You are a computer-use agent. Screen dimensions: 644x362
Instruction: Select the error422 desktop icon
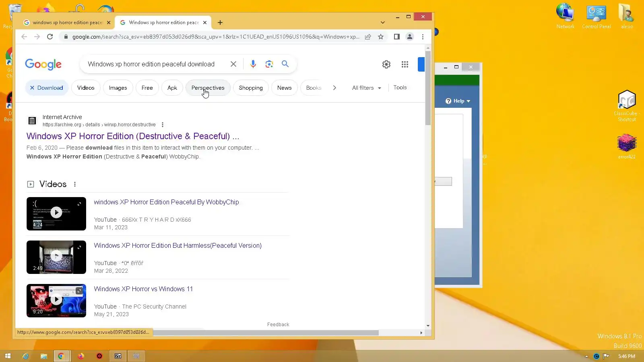(x=627, y=147)
